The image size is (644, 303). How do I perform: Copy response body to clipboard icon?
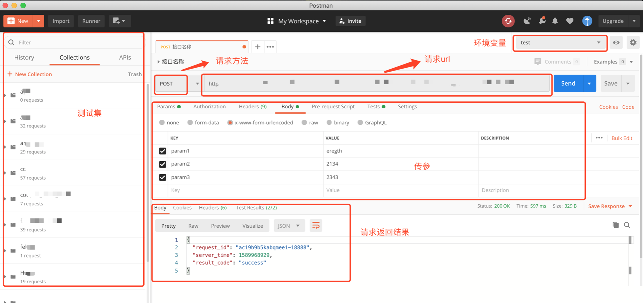click(616, 225)
